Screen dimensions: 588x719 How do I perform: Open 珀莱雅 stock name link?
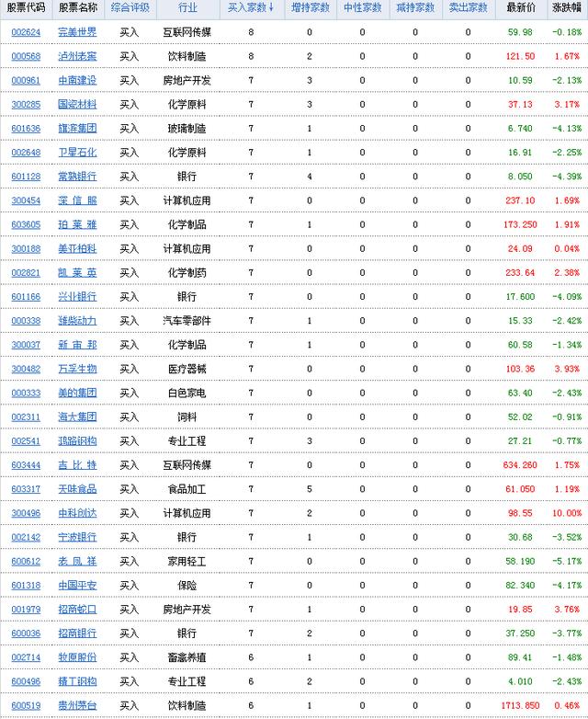[x=77, y=224]
